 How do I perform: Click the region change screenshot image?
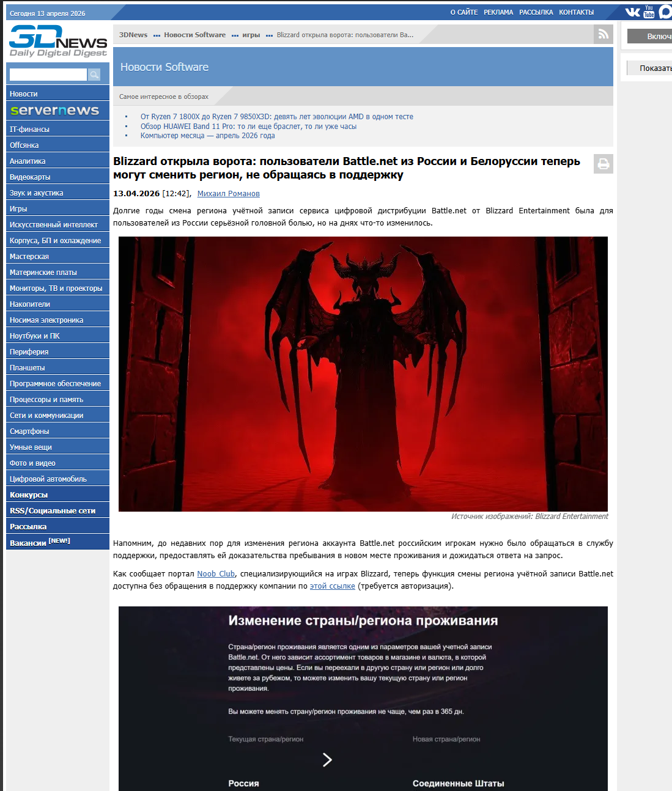pos(363,699)
